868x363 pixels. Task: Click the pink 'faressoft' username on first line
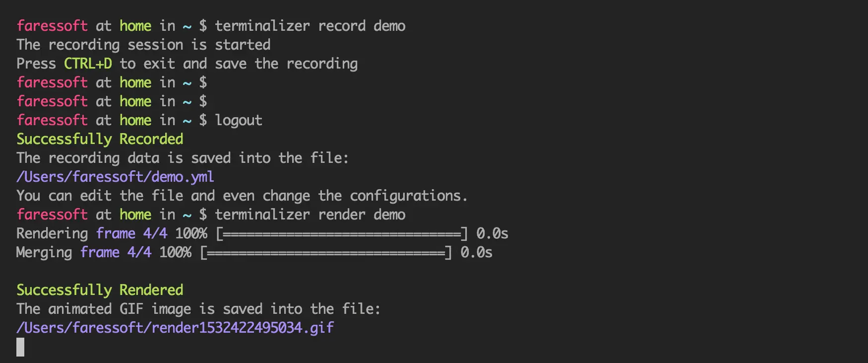pos(52,26)
